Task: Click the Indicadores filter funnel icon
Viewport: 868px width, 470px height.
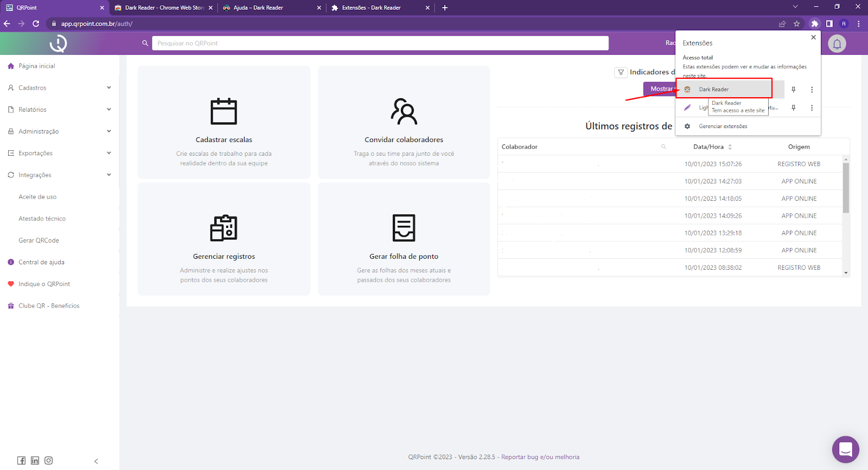Action: pyautogui.click(x=621, y=72)
